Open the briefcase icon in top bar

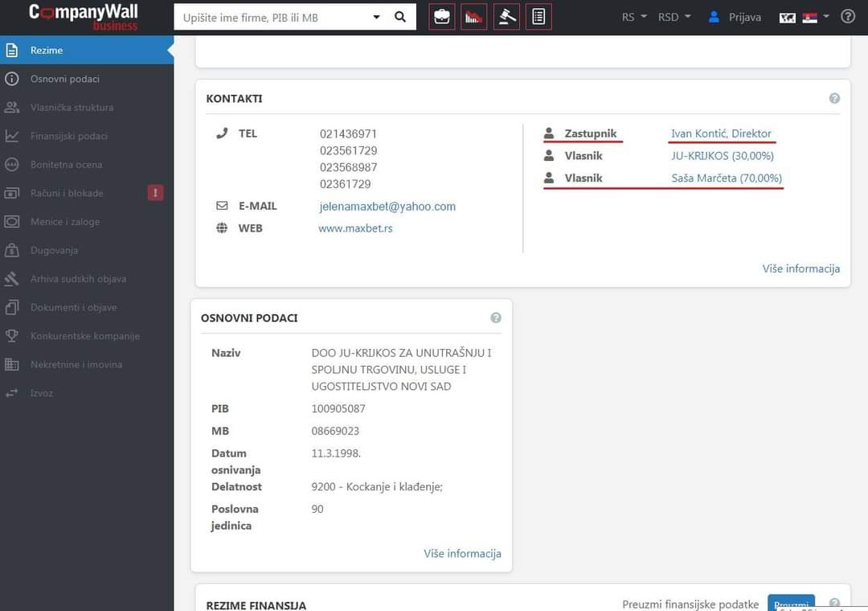(x=442, y=17)
